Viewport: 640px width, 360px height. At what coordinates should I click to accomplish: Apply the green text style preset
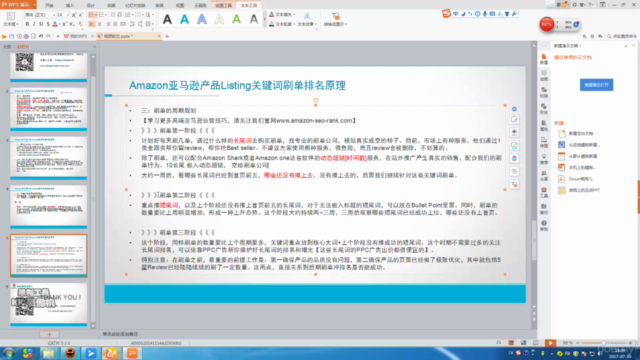click(x=236, y=19)
